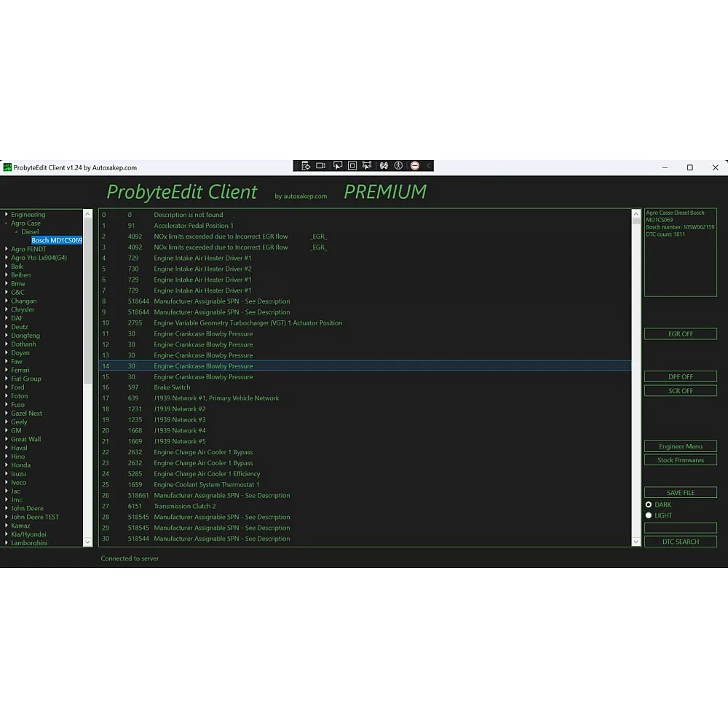Click the select element cursor icon
Image resolution: width=728 pixels, height=728 pixels.
[x=337, y=166]
